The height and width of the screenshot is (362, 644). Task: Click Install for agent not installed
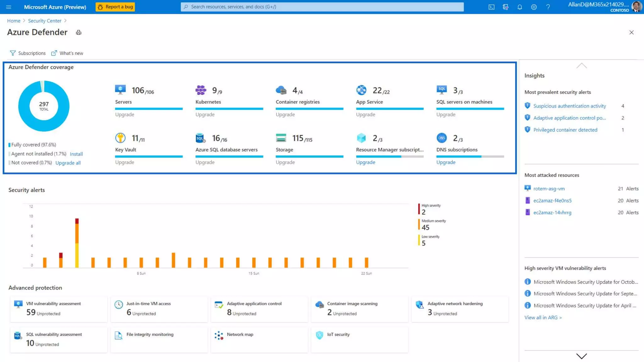tap(76, 154)
